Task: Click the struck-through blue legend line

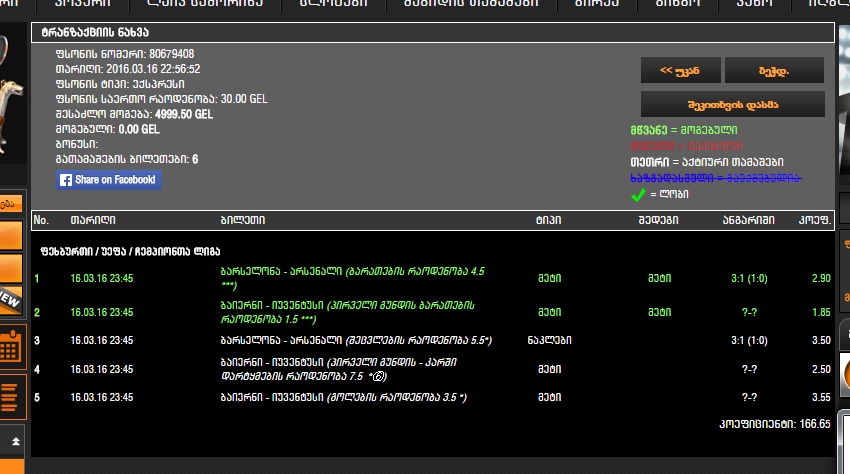Action: coord(716,178)
